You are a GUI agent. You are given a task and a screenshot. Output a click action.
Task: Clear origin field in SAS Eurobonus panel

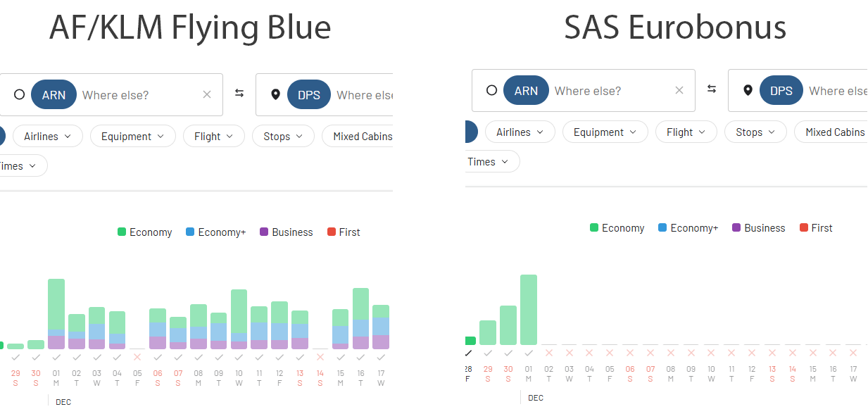(679, 90)
